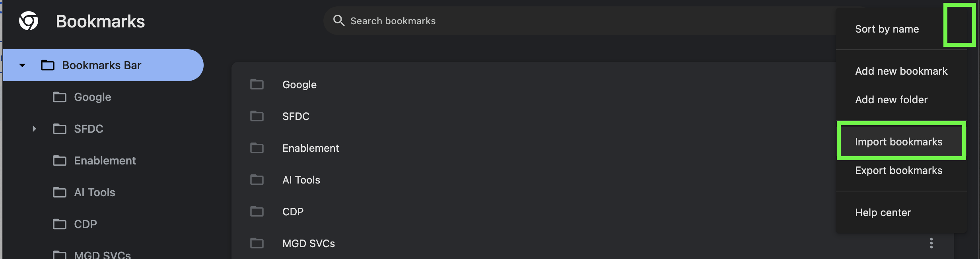The image size is (980, 259).
Task: Click the search magnifying glass icon
Action: tap(338, 20)
